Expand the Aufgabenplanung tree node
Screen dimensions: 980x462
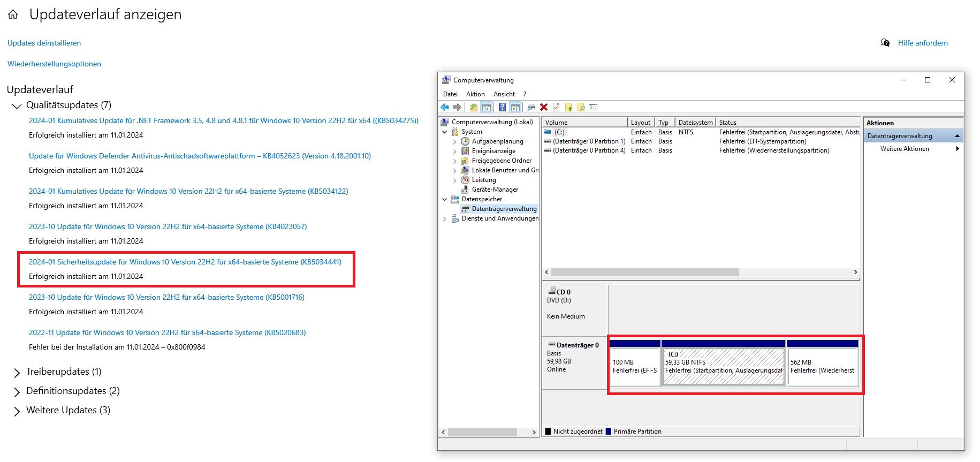point(455,142)
